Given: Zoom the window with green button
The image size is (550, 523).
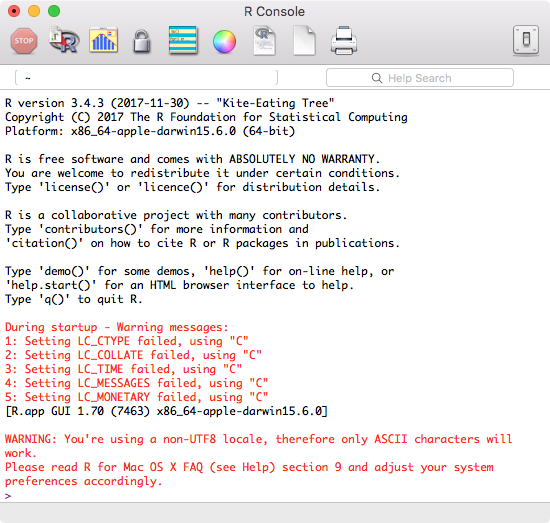Looking at the screenshot, I should 54,11.
